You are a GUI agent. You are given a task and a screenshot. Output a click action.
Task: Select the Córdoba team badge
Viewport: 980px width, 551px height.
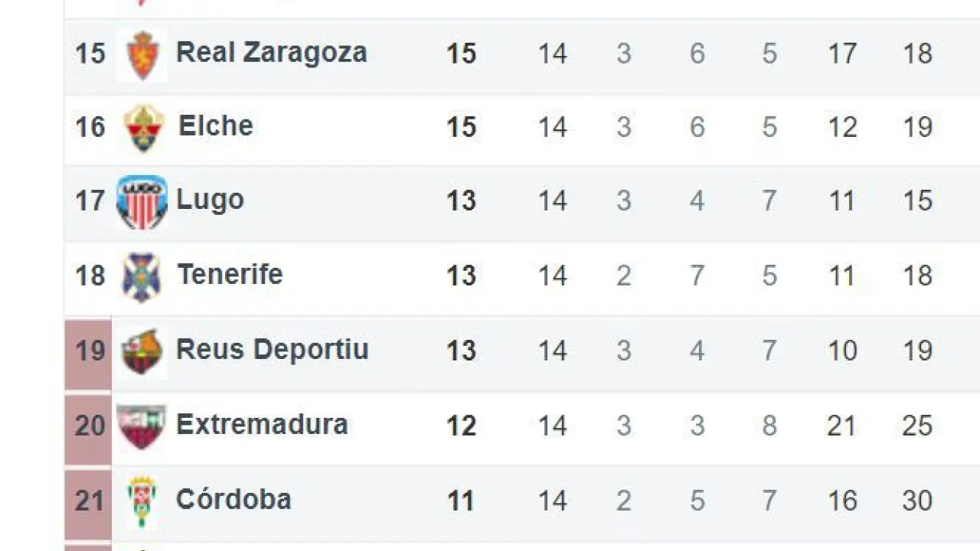tap(142, 500)
